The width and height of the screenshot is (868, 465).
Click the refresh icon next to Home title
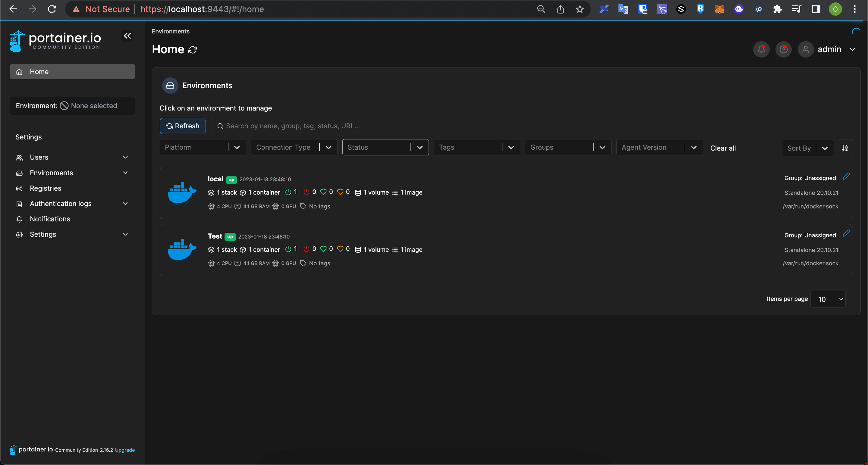click(193, 50)
